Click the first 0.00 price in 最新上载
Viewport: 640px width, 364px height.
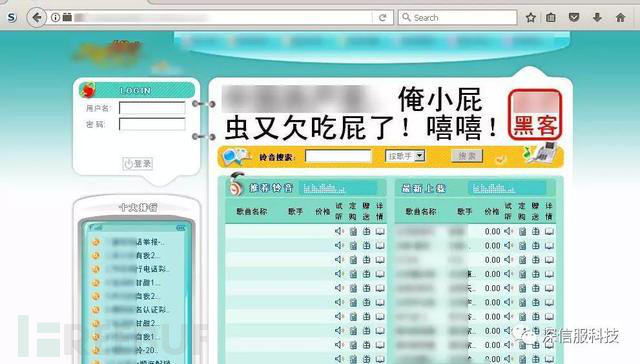pyautogui.click(x=492, y=231)
